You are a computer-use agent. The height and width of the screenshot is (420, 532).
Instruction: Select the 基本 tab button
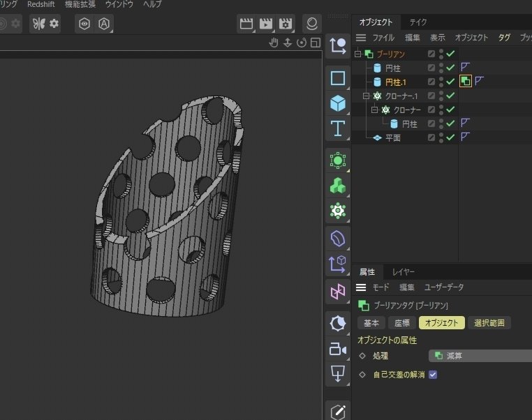371,323
